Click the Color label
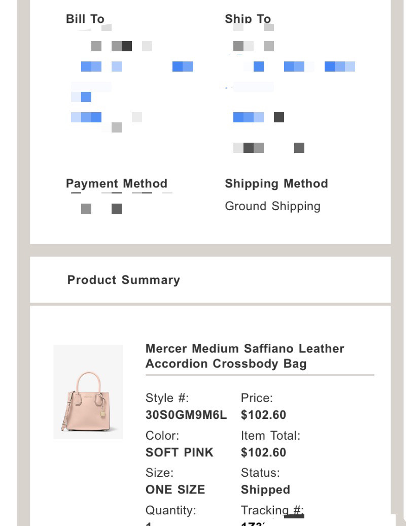Image resolution: width=420 pixels, height=526 pixels. click(162, 436)
